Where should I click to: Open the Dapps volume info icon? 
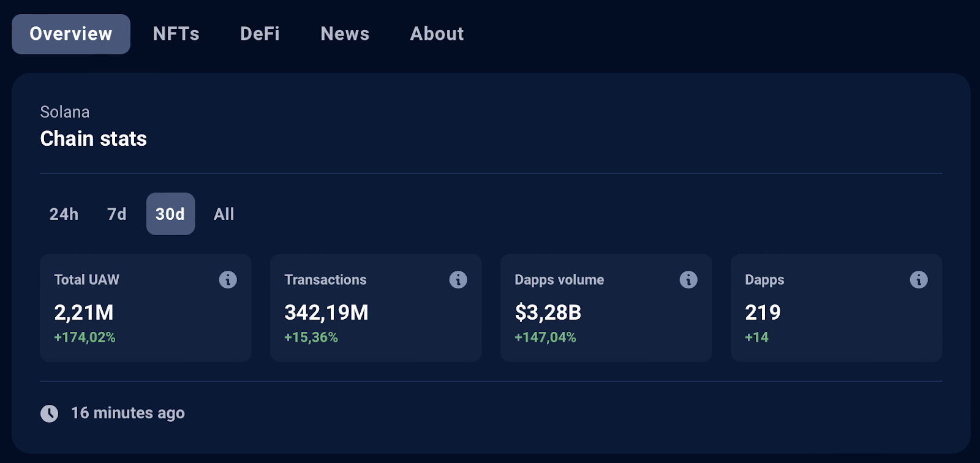pos(688,280)
